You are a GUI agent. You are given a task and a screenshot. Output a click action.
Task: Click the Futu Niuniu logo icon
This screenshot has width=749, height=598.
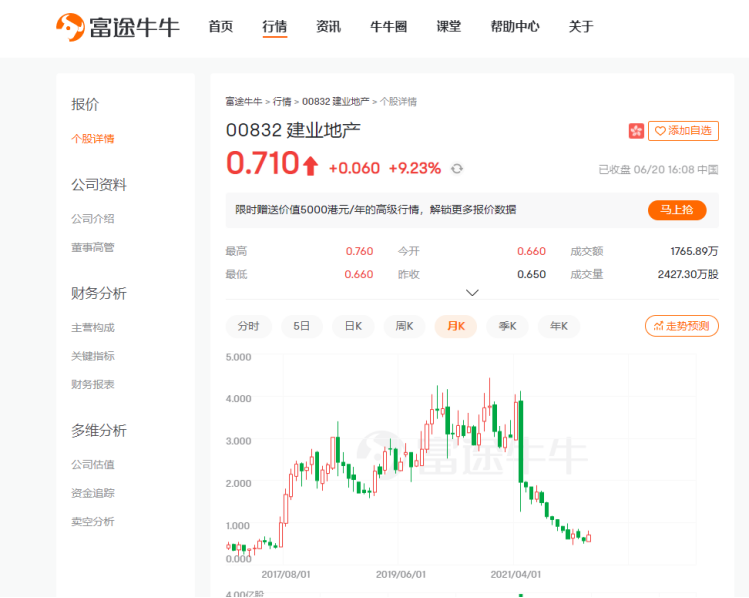[x=70, y=27]
